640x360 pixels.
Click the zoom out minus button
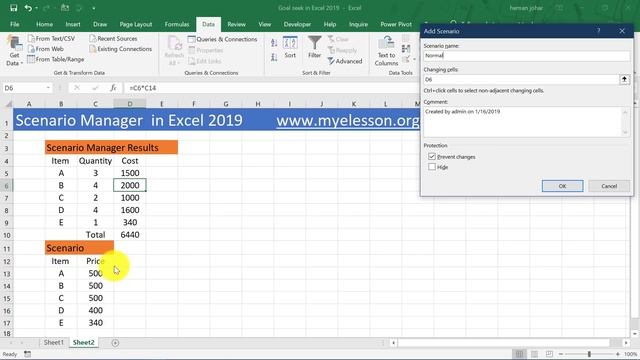point(561,354)
